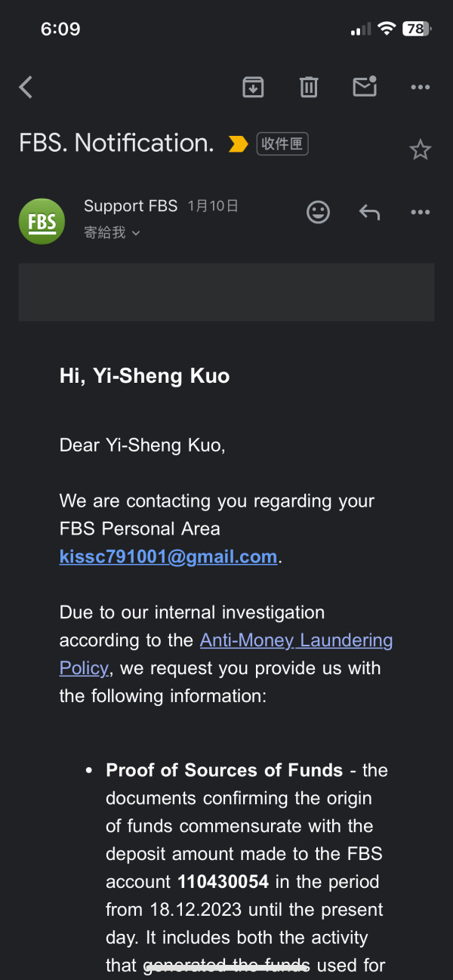Expand recipient details next to 寄給我
The image size is (453, 980).
136,233
